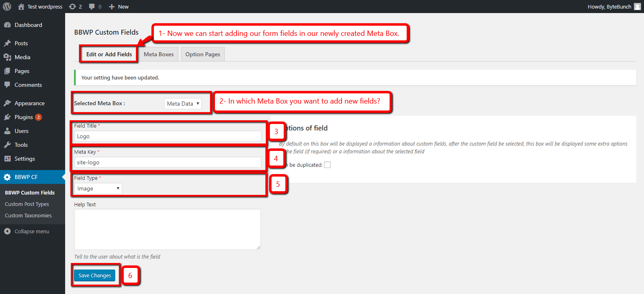Click the Tools label in sidebar
The height and width of the screenshot is (294, 644).
coord(21,145)
